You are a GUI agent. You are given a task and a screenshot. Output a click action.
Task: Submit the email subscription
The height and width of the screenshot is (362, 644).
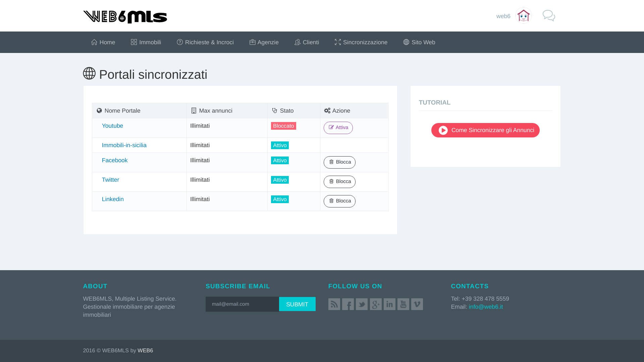297,304
